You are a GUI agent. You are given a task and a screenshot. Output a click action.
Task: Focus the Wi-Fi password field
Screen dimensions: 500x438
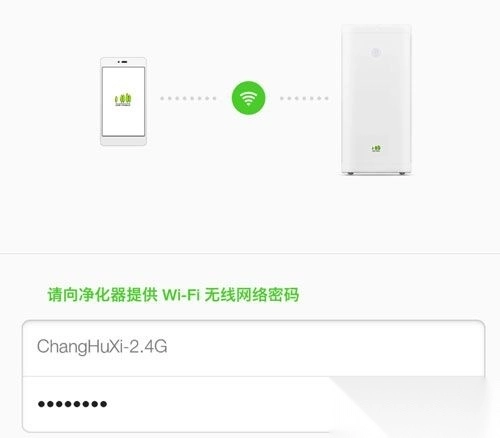pyautogui.click(x=253, y=404)
